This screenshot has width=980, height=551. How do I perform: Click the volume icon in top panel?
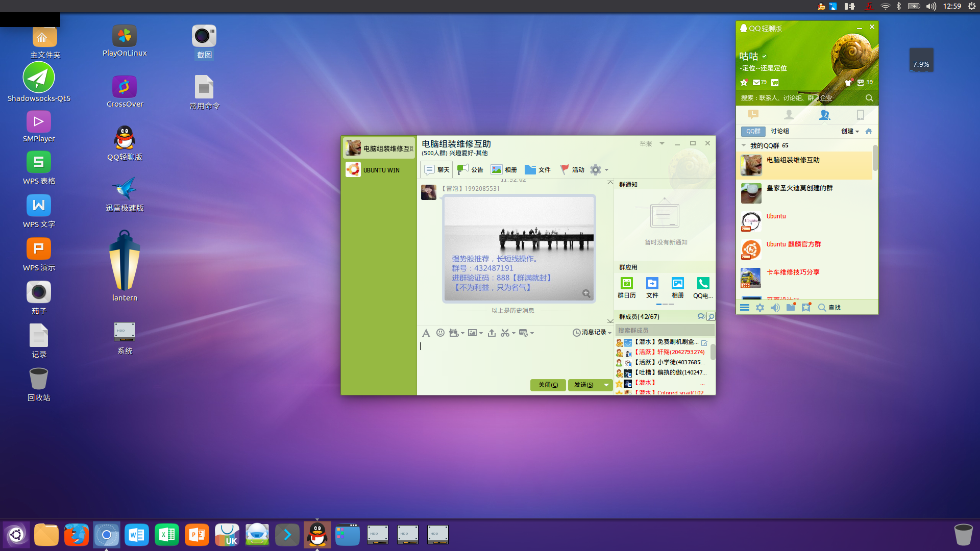tap(932, 6)
